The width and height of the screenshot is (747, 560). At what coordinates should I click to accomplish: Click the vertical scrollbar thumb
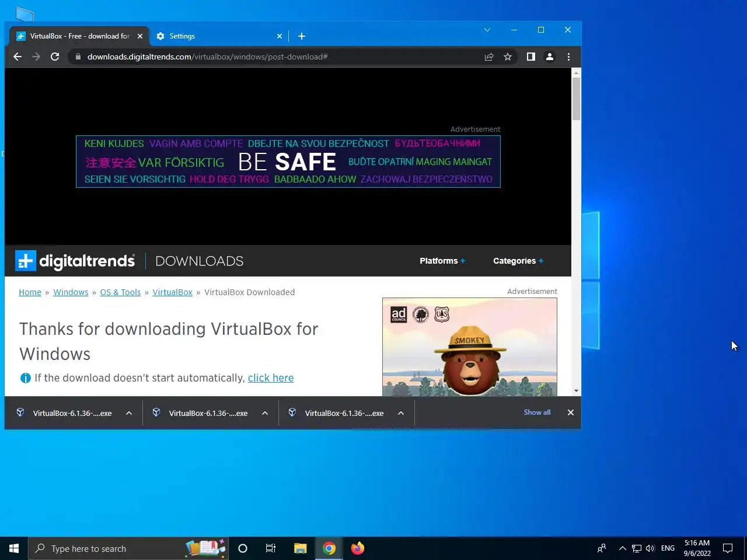click(577, 99)
